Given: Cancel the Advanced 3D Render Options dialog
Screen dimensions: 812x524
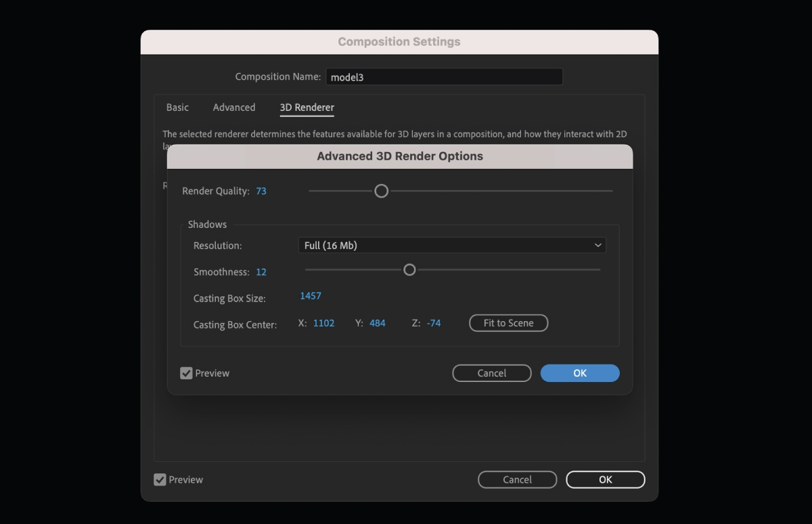Looking at the screenshot, I should click(492, 373).
